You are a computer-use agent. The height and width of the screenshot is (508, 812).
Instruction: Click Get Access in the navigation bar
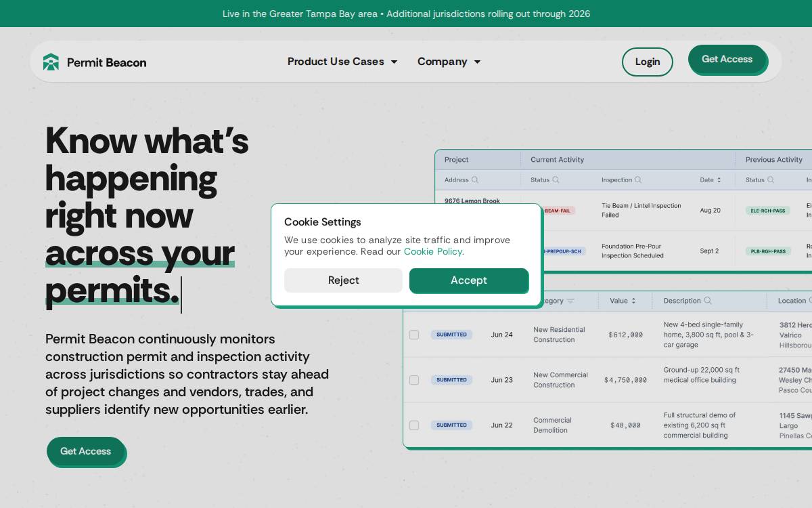click(727, 60)
